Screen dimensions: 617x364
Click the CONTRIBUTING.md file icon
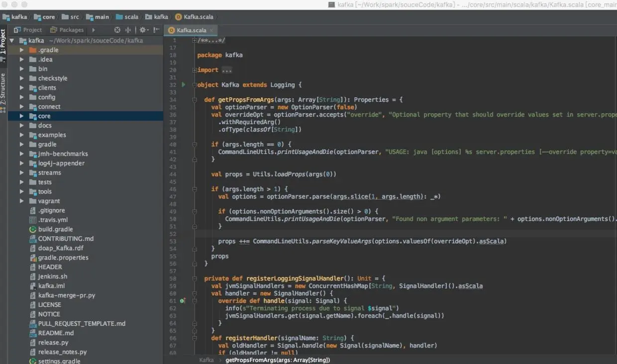click(x=33, y=239)
